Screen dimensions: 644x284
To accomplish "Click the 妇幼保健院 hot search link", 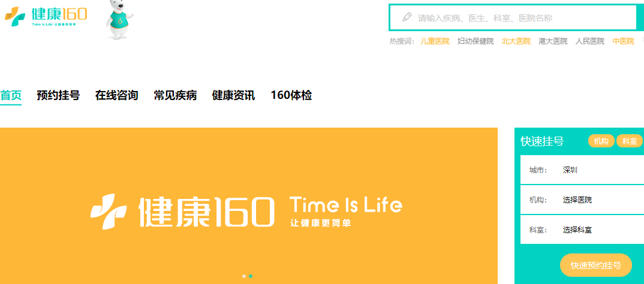I will point(476,41).
